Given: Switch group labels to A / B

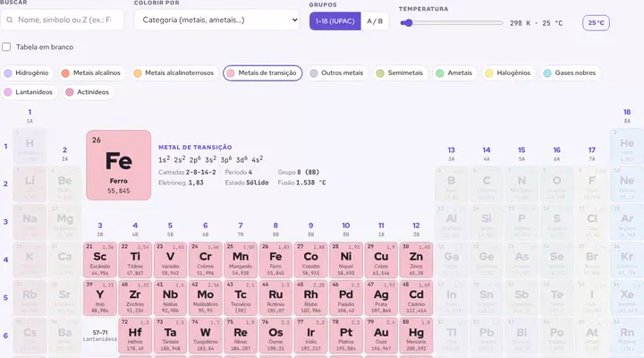Looking at the screenshot, I should pos(375,21).
